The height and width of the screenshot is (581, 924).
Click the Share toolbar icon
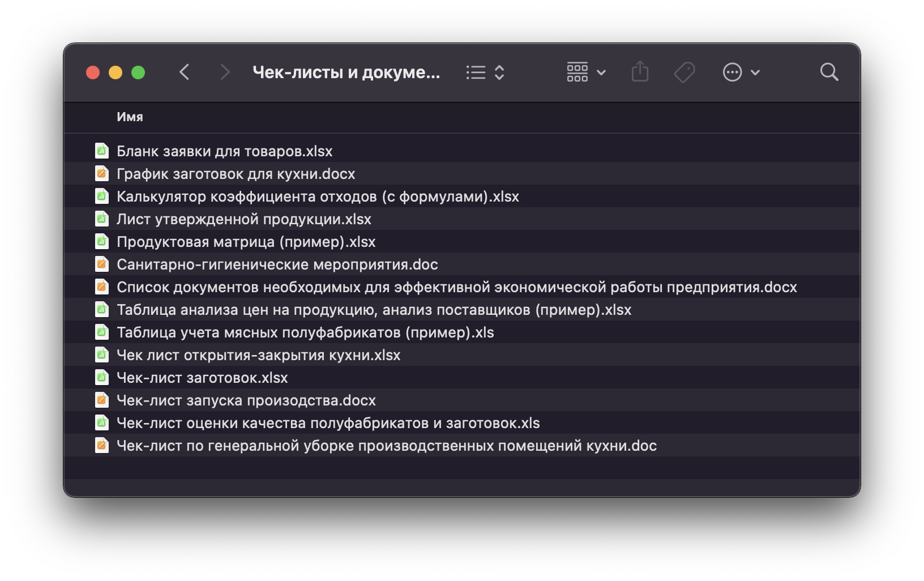click(640, 72)
